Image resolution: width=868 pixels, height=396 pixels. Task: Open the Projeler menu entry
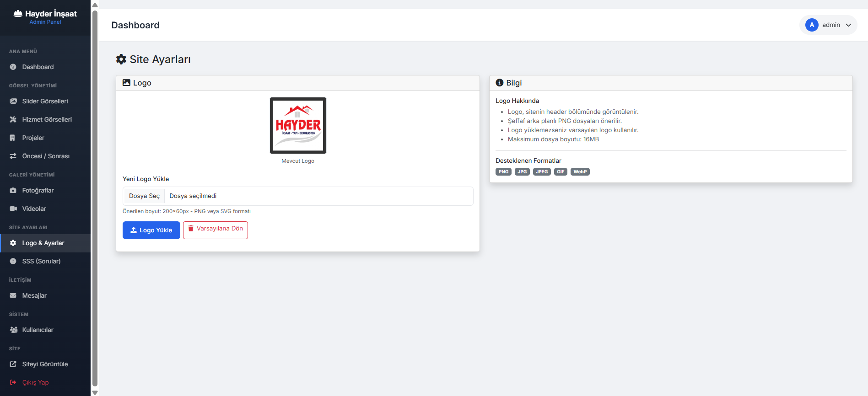tap(45, 138)
